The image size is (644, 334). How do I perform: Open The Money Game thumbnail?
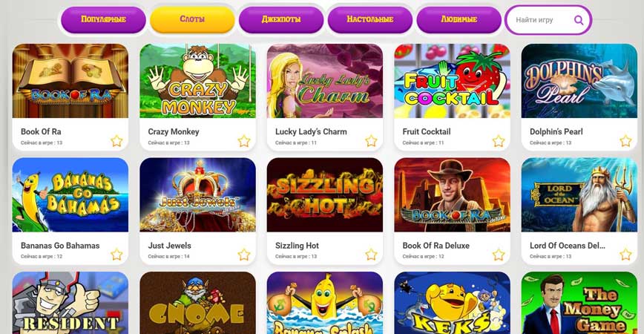click(579, 303)
